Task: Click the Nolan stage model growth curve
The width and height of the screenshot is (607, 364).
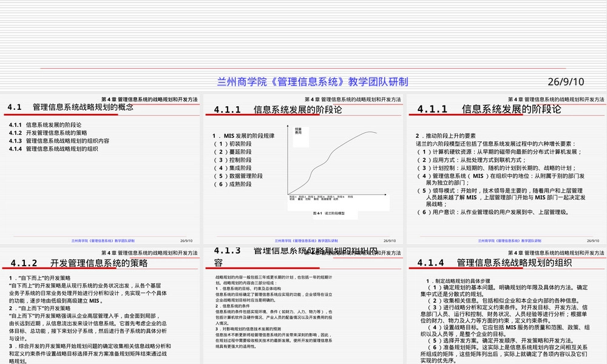Action: (332, 163)
